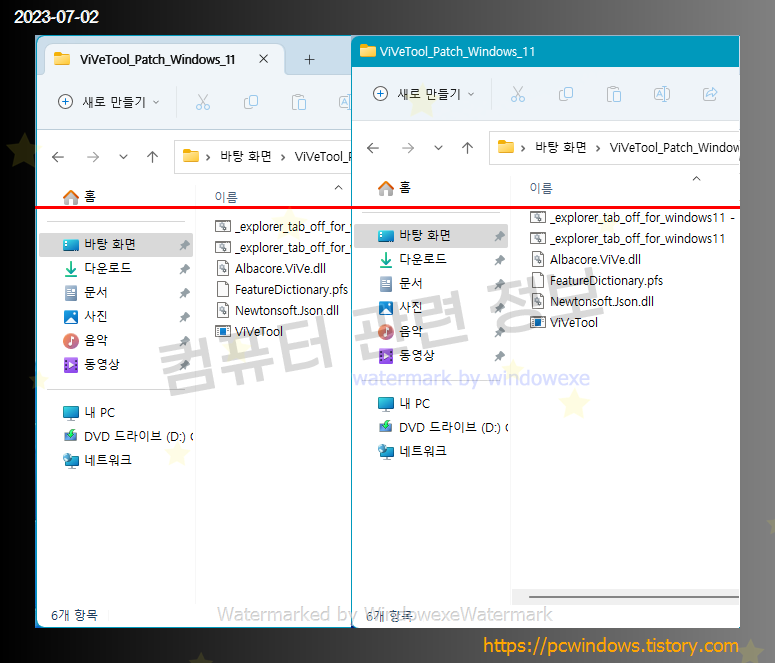The image size is (775, 663).
Task: Select 동영상 in left window sidebar
Action: 116,364
